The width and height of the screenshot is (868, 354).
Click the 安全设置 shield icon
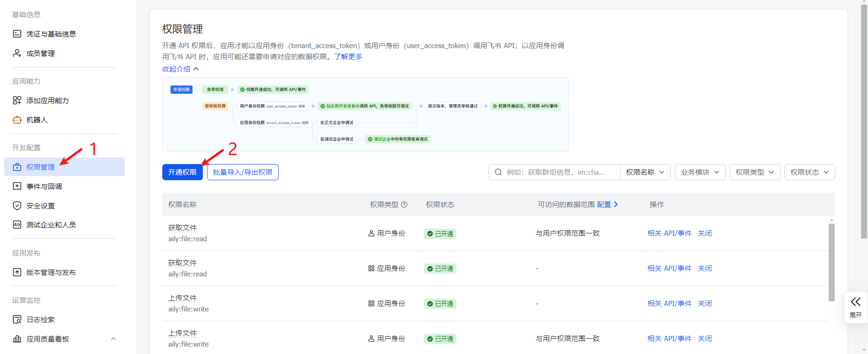click(x=17, y=206)
